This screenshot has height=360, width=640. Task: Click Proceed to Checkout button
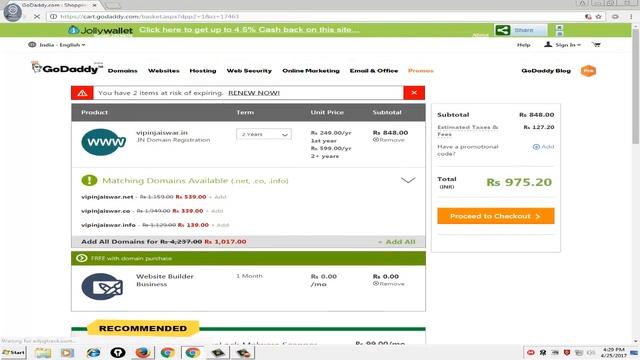pos(496,216)
